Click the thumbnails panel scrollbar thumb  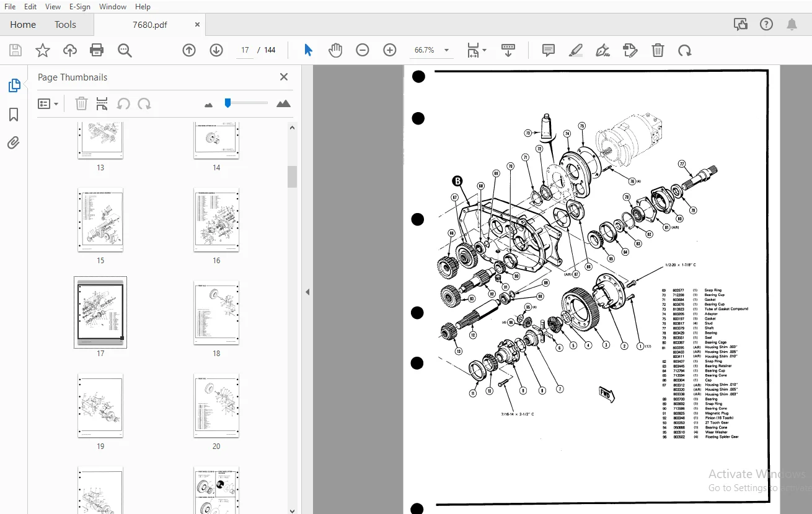coord(292,176)
